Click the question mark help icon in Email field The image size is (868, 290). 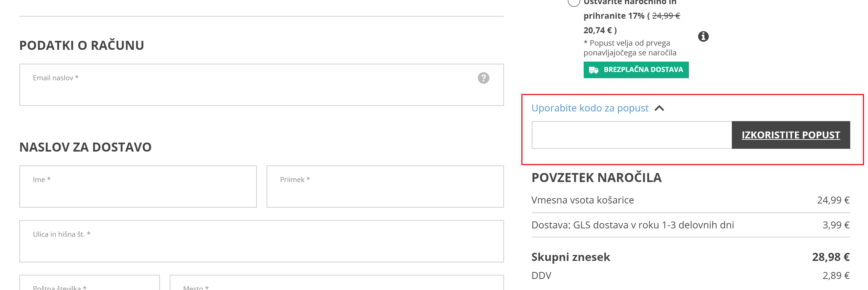(483, 78)
